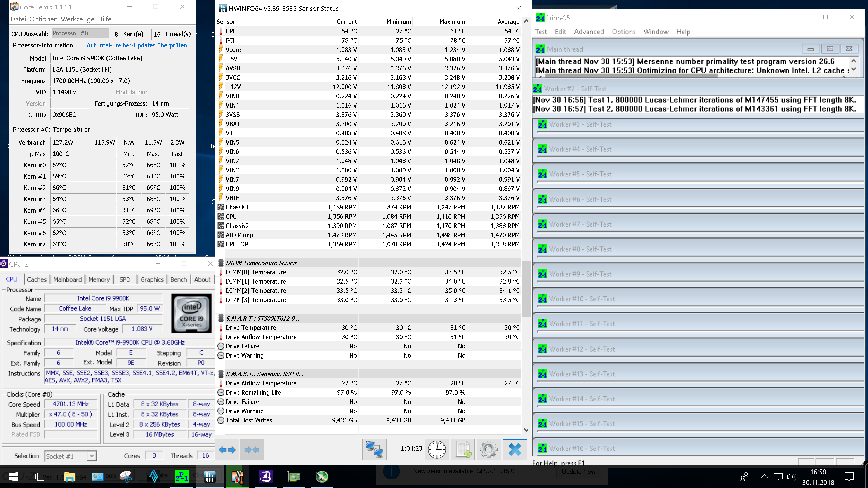The width and height of the screenshot is (868, 488).
Task: Open the Action Center notification icon
Action: click(849, 476)
